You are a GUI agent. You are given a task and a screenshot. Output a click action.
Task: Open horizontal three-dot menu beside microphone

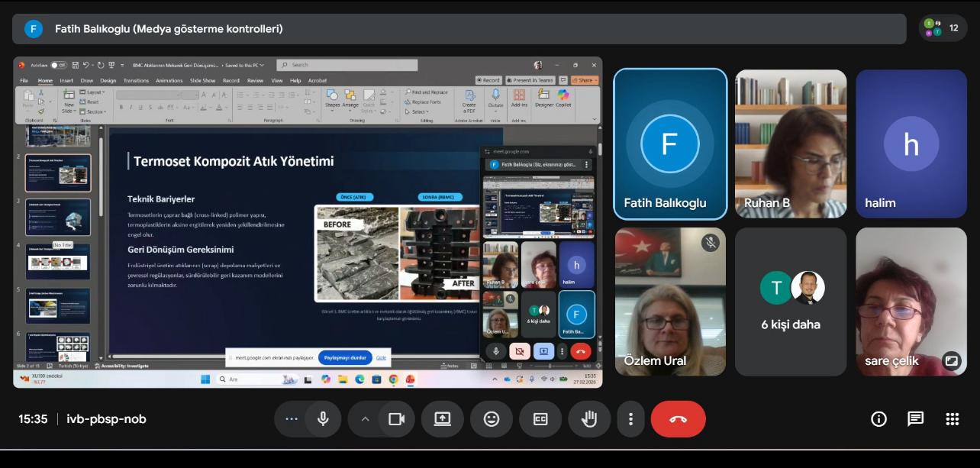pyautogui.click(x=292, y=419)
